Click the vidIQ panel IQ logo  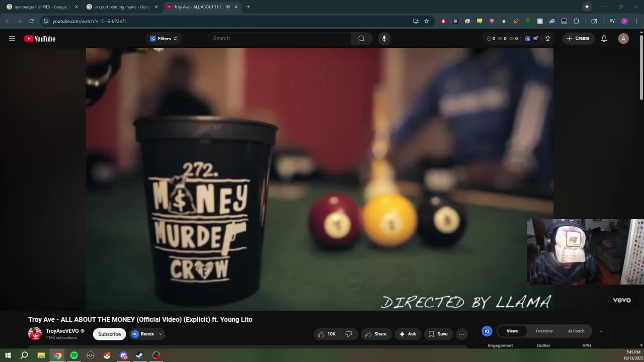click(487, 331)
